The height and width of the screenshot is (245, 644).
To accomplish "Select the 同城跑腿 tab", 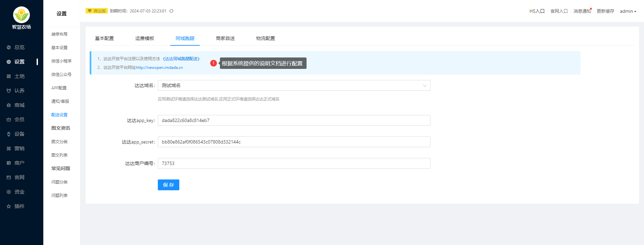I will click(185, 38).
